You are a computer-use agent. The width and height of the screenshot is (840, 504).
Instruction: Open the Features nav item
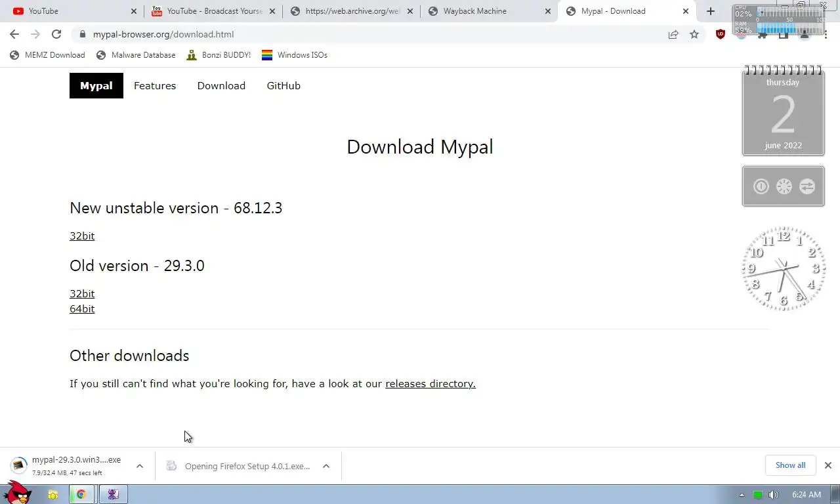coord(155,86)
